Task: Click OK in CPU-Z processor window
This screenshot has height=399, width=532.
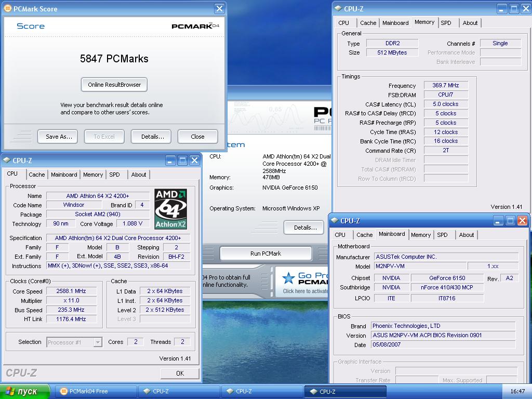Action: (180, 373)
